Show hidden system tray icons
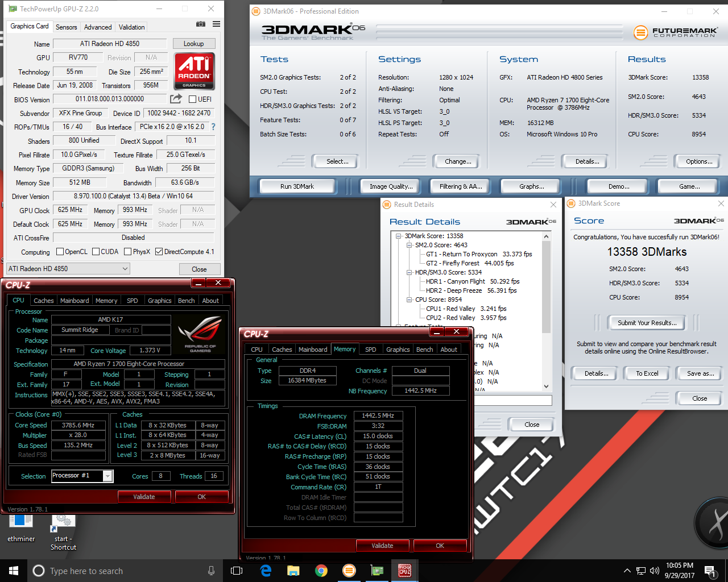 627,571
